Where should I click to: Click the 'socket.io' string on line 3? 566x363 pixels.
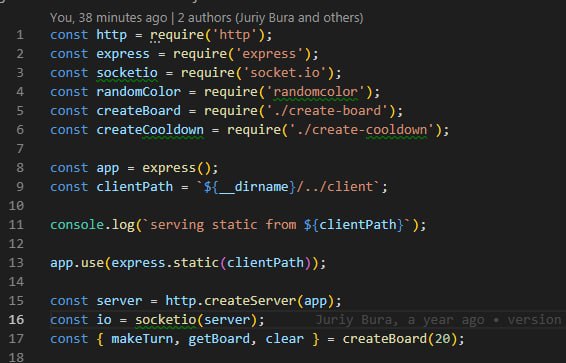285,73
